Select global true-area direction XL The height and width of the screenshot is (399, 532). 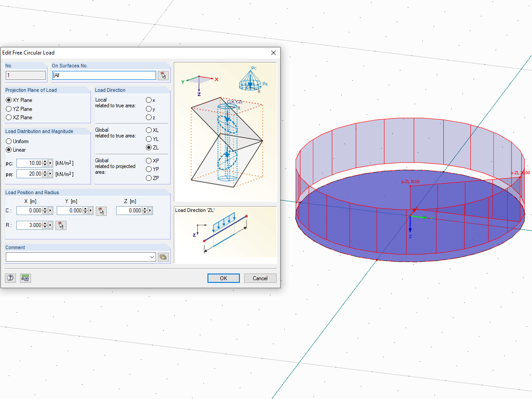(x=152, y=130)
